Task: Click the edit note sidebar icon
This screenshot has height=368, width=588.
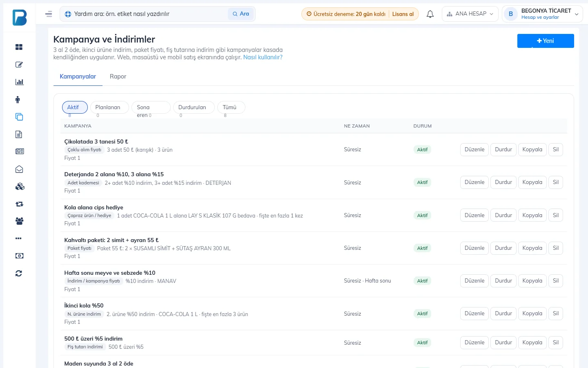Action: (x=19, y=65)
